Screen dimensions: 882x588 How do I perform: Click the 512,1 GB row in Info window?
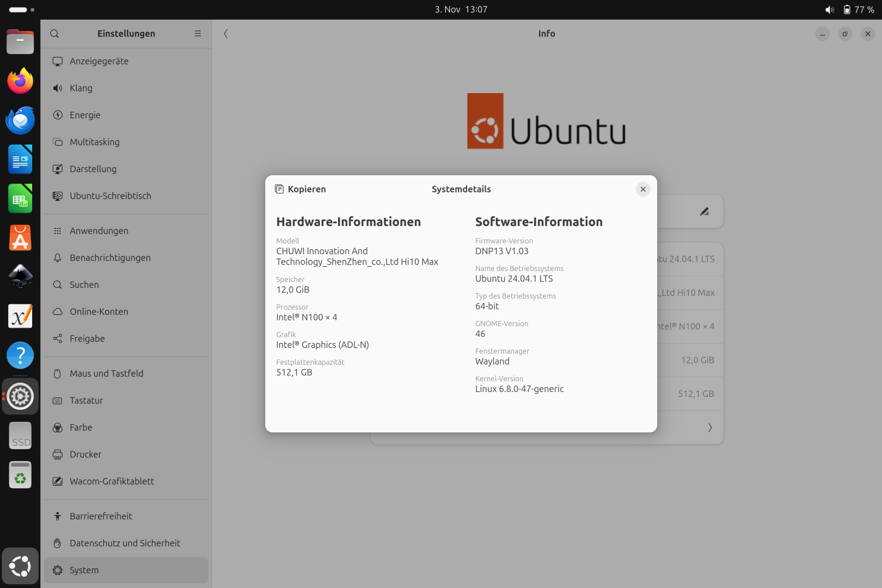pos(690,394)
